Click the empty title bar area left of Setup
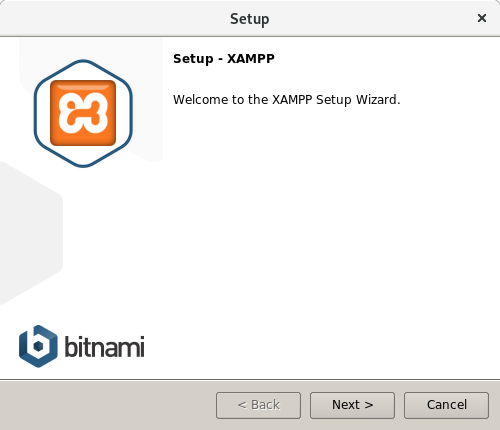The image size is (500, 430). (113, 18)
